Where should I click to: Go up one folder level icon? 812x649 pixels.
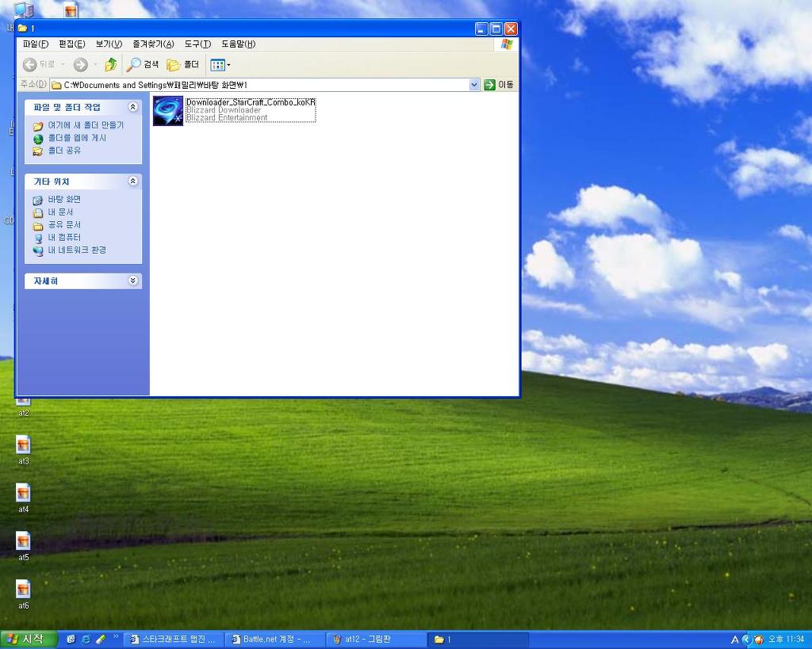tap(110, 64)
